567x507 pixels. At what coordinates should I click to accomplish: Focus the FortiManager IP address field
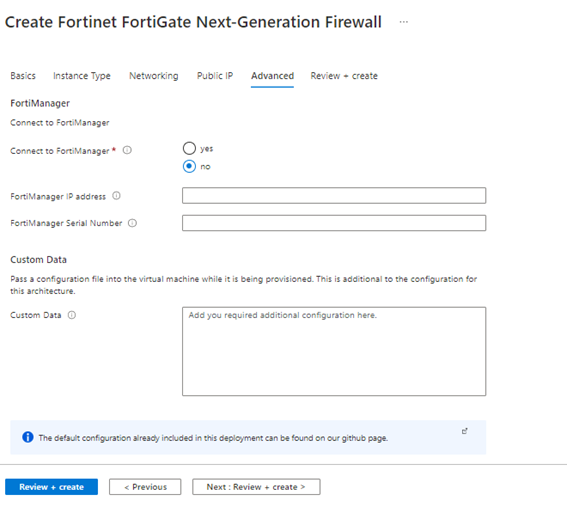click(334, 196)
